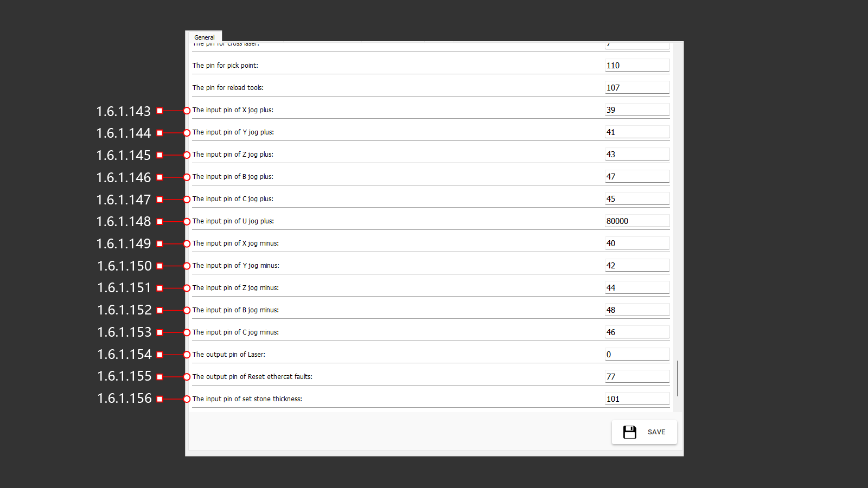
Task: Edit the X jog minus input pin field
Action: 636,243
